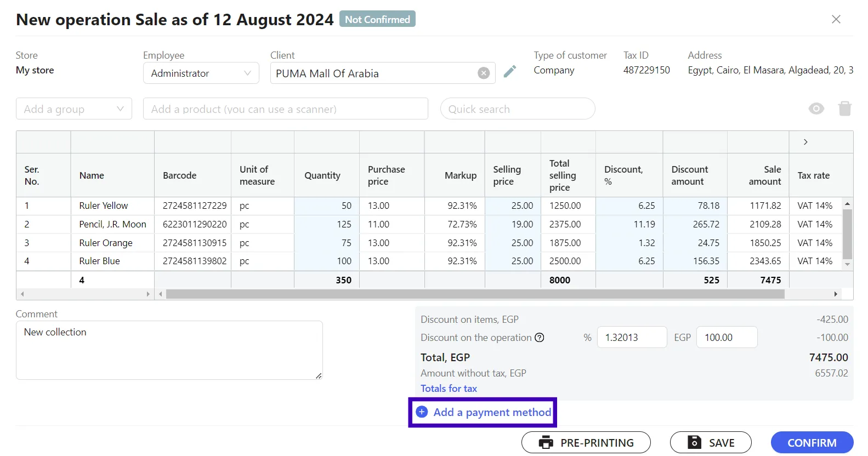Select the Ruler Orange row name

point(106,243)
